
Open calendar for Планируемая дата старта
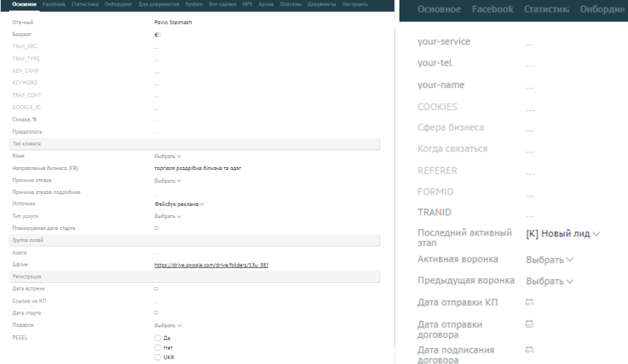(x=157, y=229)
